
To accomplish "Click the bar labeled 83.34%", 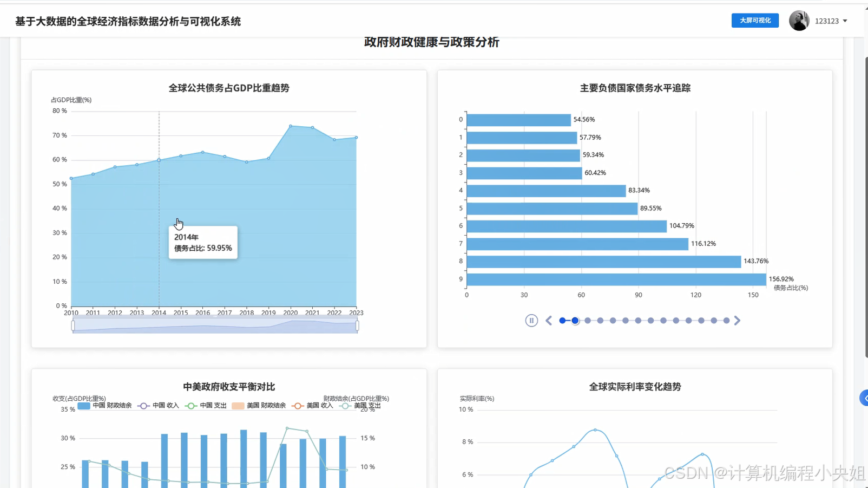I will (x=546, y=191).
